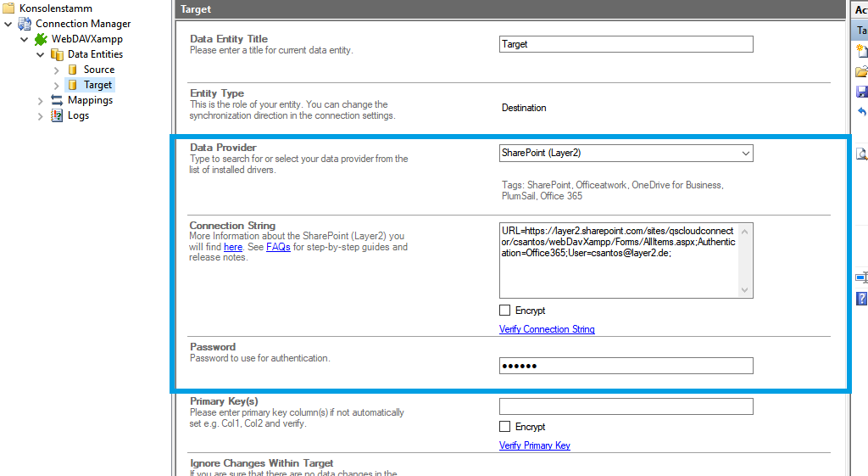
Task: Select the Source entity database icon
Action: [x=73, y=70]
